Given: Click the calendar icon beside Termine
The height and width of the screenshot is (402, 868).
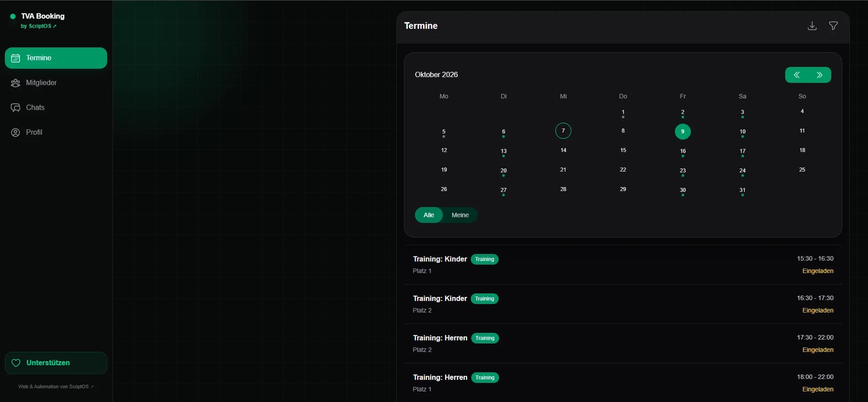Looking at the screenshot, I should click(x=15, y=58).
